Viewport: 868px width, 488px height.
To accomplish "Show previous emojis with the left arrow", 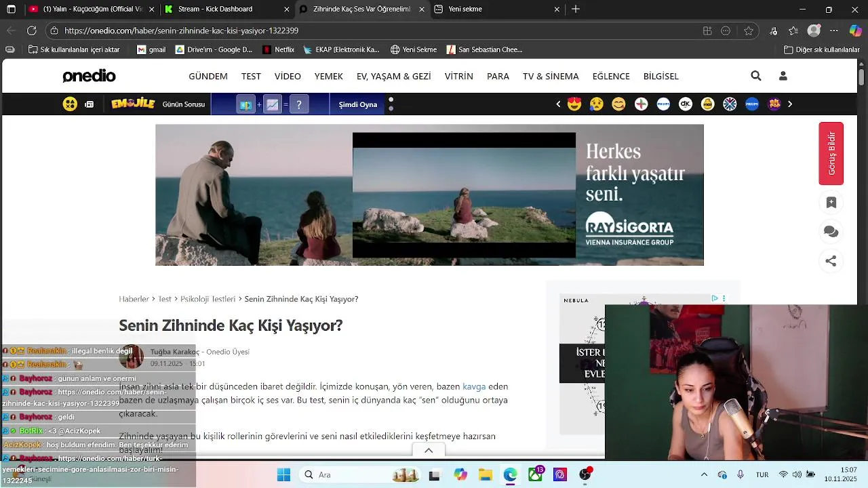I will pos(558,104).
